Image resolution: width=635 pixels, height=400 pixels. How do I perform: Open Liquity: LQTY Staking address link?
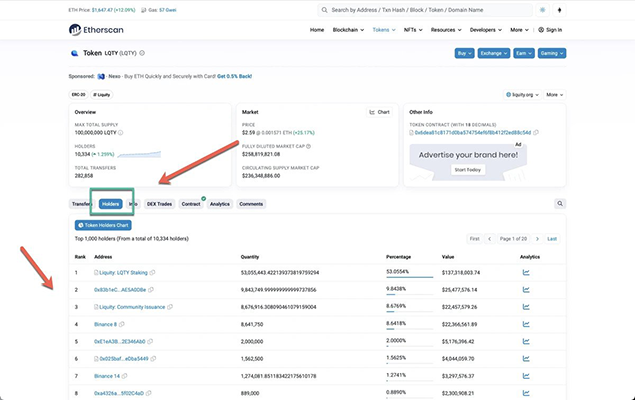[123, 273]
